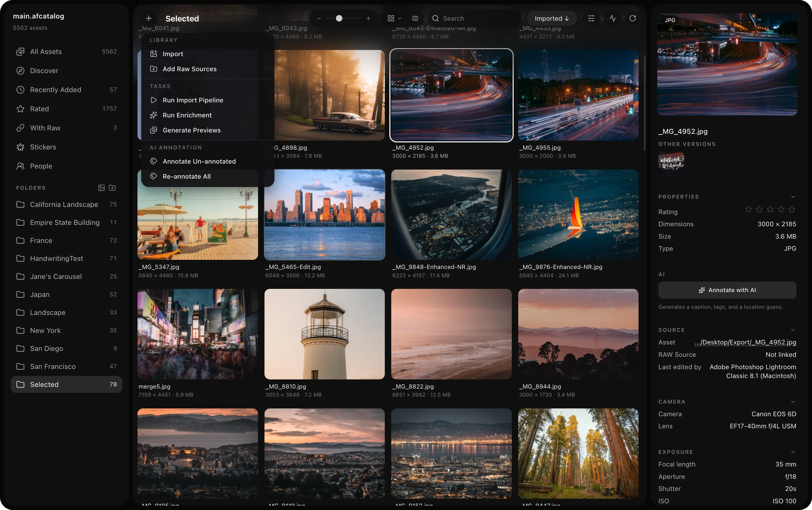Set rating to five stars
The image size is (812, 510).
point(792,210)
